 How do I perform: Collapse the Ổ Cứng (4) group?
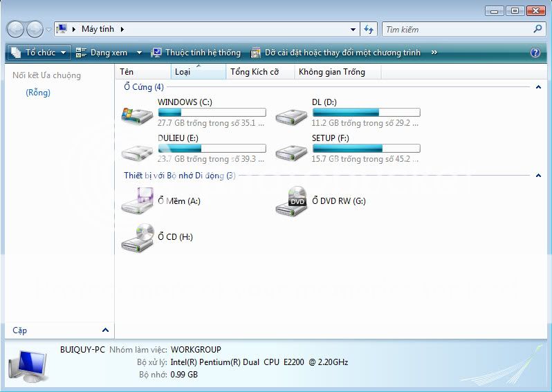click(x=538, y=87)
